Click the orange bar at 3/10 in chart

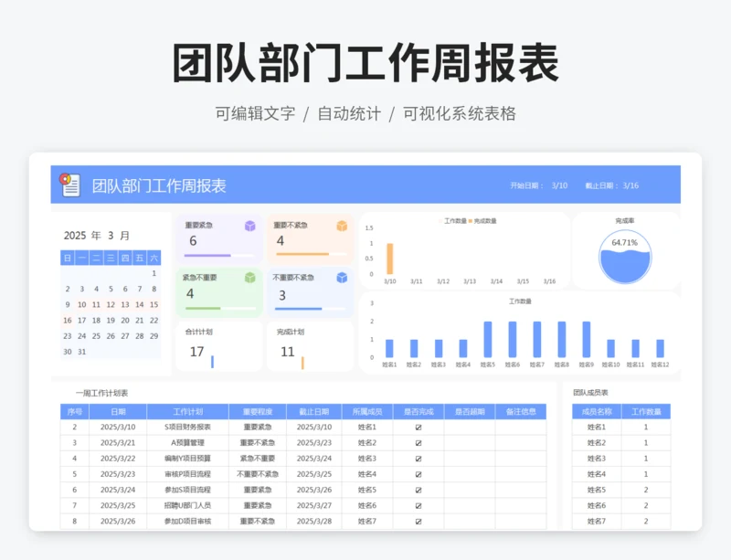(390, 259)
